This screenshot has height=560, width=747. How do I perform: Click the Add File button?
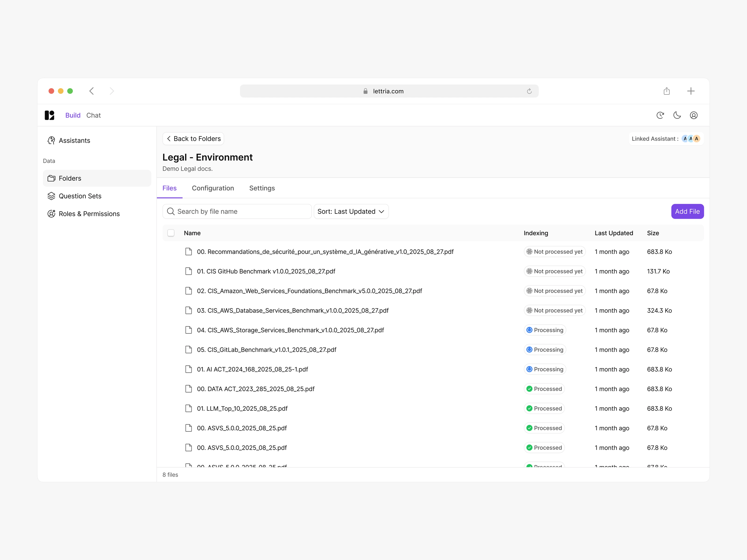tap(687, 211)
